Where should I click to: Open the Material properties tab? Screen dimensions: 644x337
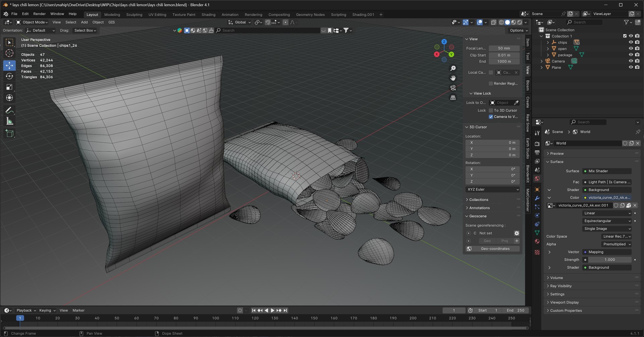tap(537, 241)
